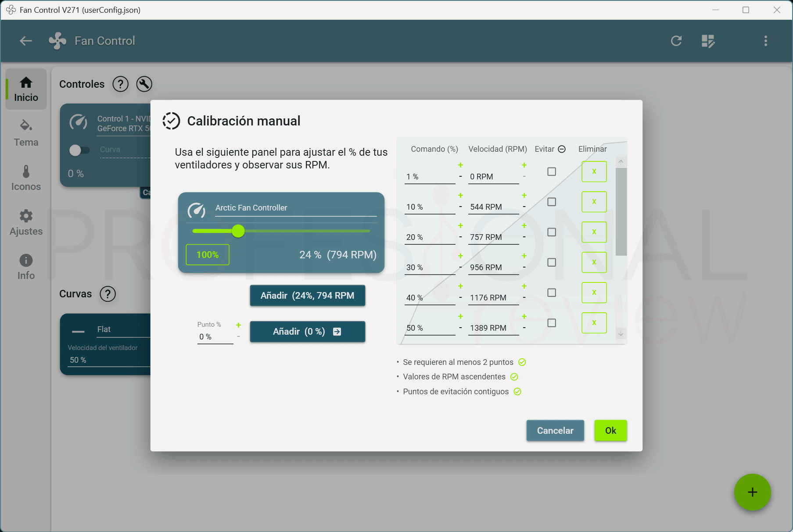Screen dimensions: 793x532
Task: Delete the 10 % calibration point
Action: tap(594, 202)
